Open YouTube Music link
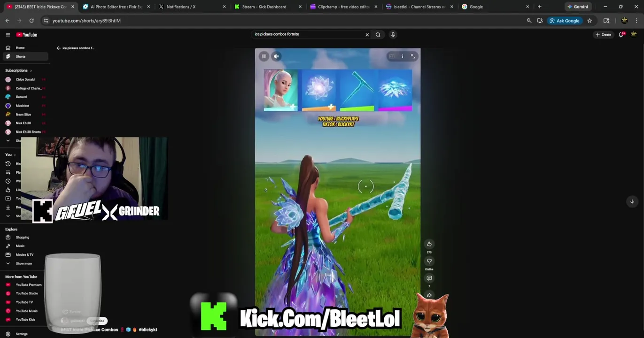Screen dimensions: 644x338 click(24, 311)
